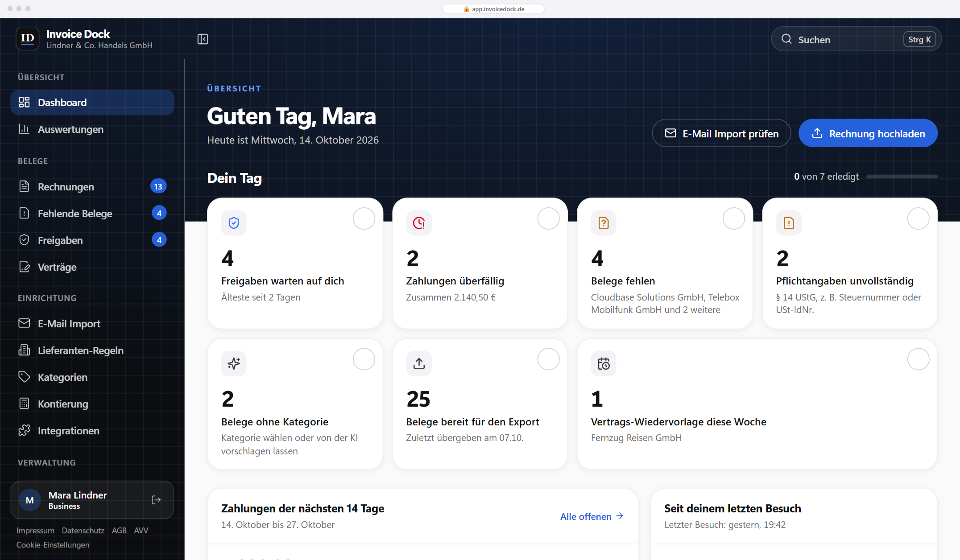
Task: Collapse the sidebar with the panel icon
Action: coord(203,39)
